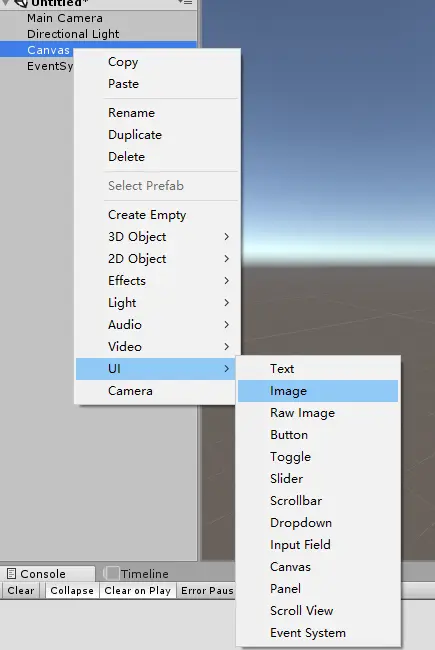Create a new Canvas from UI submenu
This screenshot has height=650, width=435.
coord(318,567)
